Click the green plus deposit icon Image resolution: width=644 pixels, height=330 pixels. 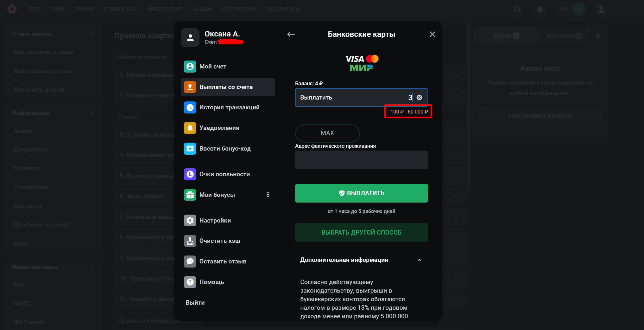578,9
